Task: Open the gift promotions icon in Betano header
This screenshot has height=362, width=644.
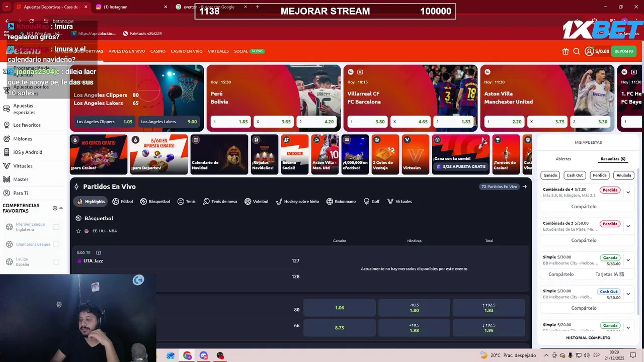Action: point(566,51)
